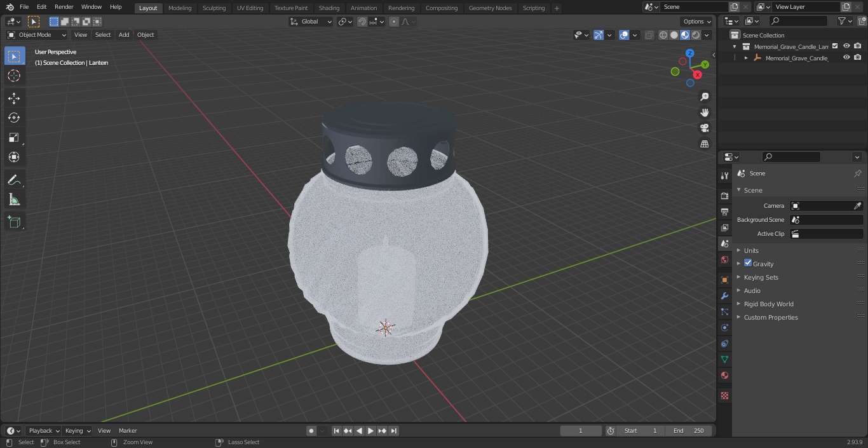The height and width of the screenshot is (448, 868).
Task: Switch to Solid viewport shading
Action: (x=674, y=35)
